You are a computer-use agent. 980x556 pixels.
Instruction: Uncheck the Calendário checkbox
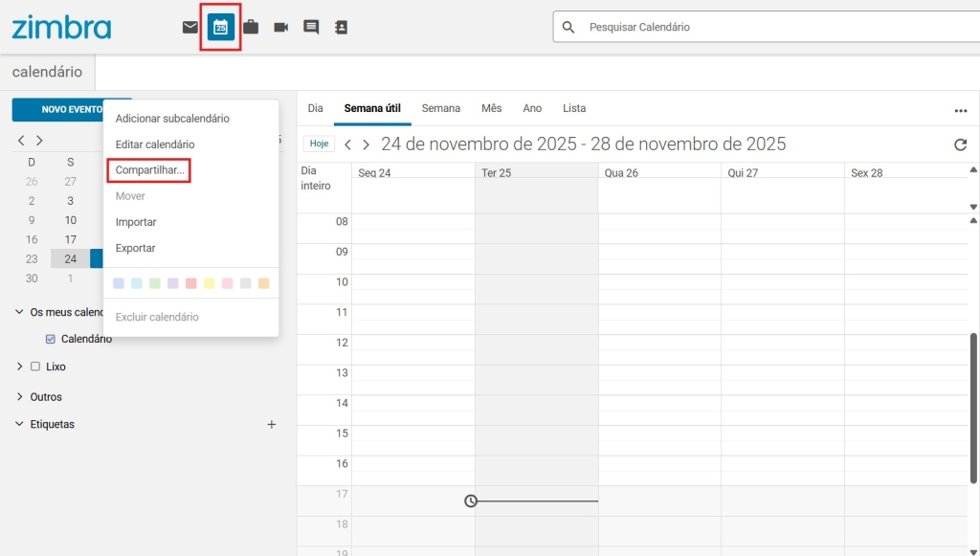51,339
